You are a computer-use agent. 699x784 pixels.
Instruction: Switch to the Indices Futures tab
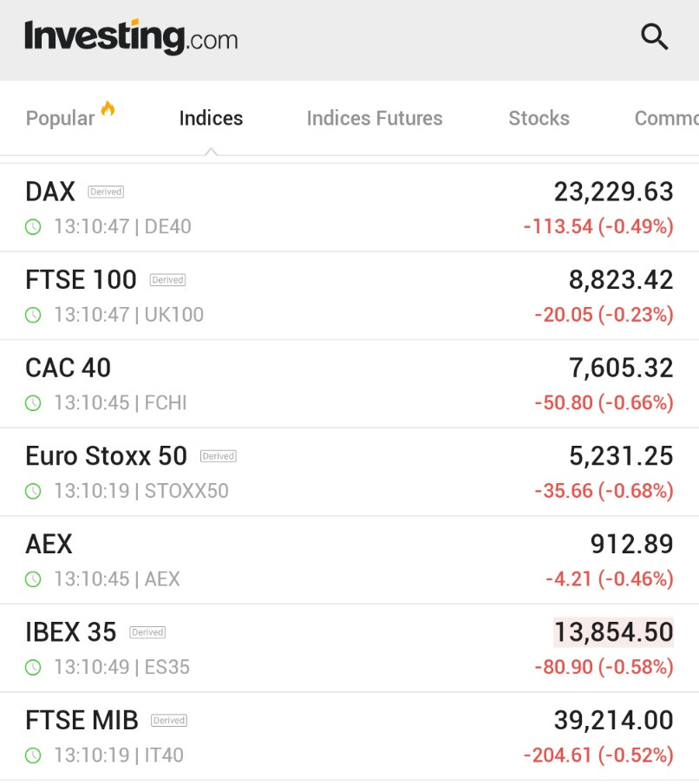coord(375,119)
